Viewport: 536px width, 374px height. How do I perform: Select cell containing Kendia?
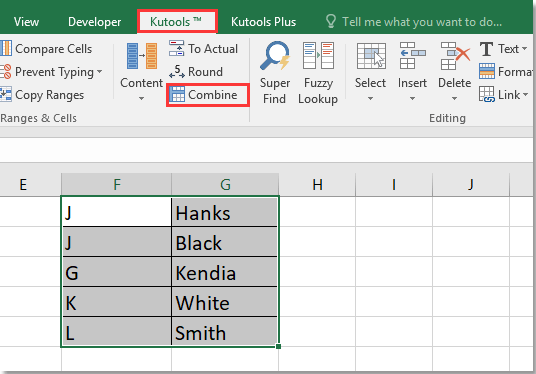[x=225, y=272]
